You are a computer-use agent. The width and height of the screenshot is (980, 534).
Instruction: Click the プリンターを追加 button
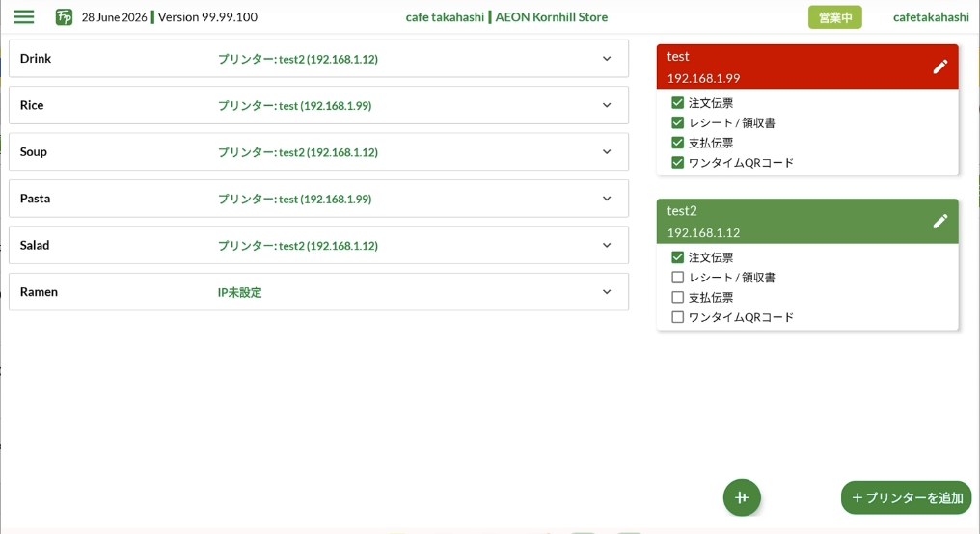[x=907, y=497]
